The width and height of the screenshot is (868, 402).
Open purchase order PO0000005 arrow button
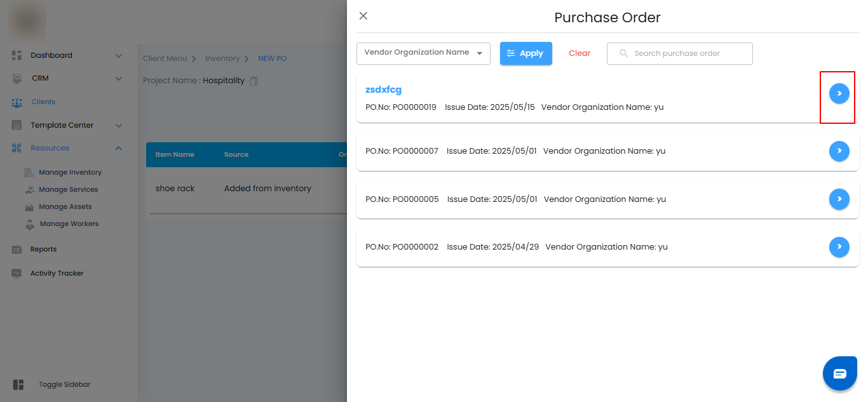point(839,199)
